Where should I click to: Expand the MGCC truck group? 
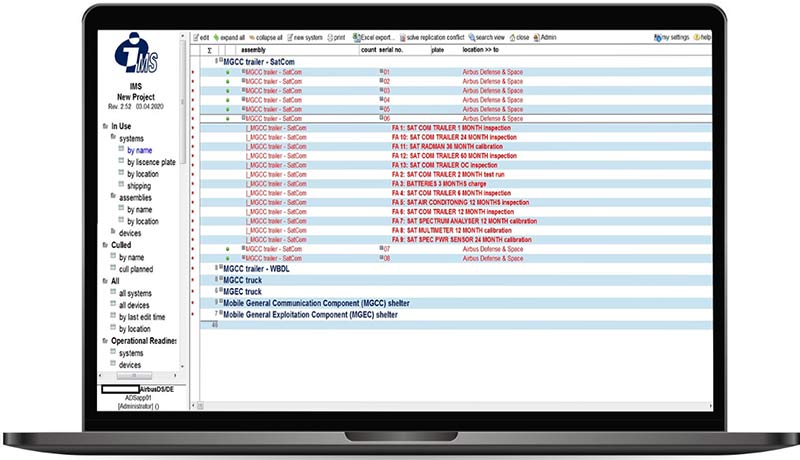pos(218,280)
